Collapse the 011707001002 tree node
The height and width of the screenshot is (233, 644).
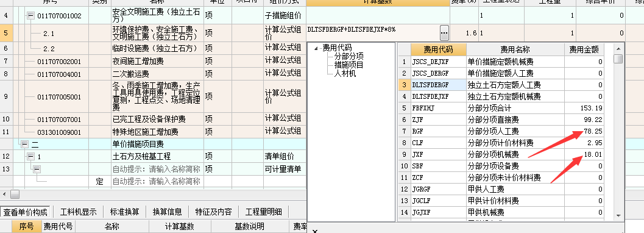pos(30,16)
